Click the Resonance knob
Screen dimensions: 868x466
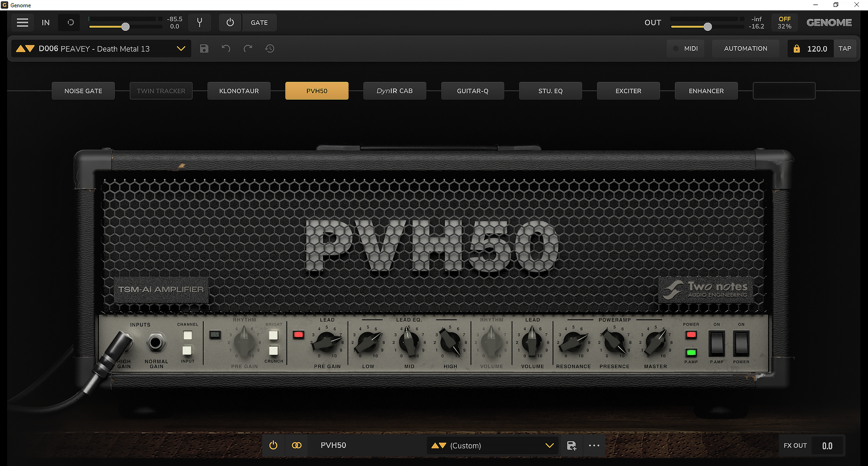click(x=574, y=343)
